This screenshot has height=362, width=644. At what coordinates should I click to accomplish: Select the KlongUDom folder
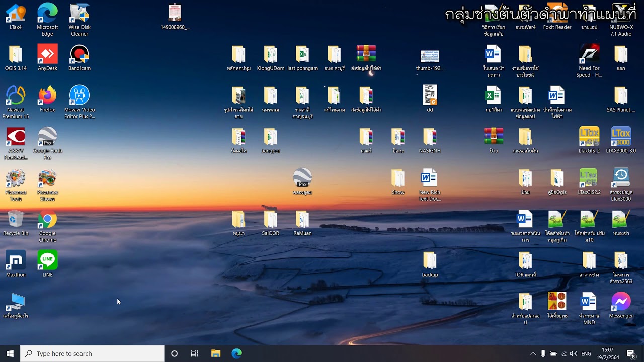(x=270, y=58)
